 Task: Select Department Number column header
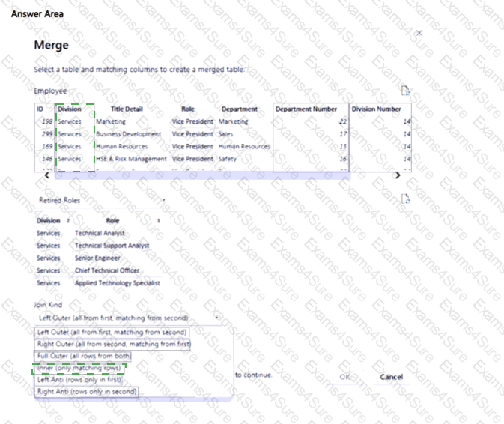(306, 109)
